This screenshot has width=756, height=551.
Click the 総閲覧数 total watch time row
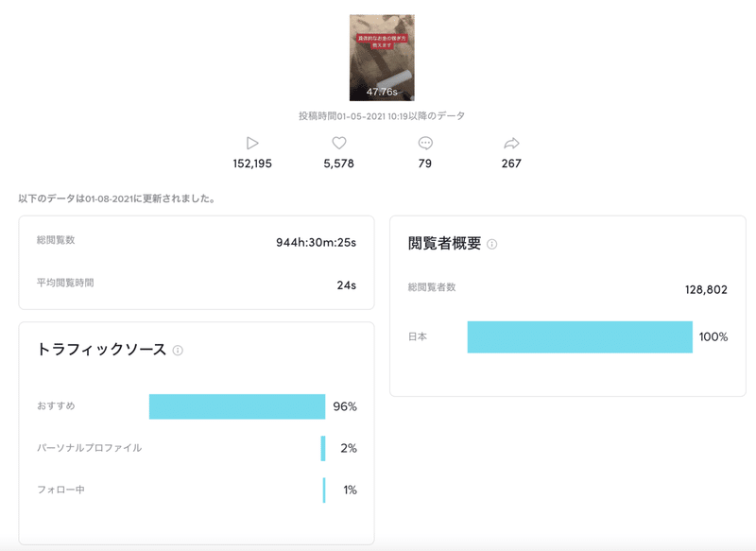coord(196,242)
